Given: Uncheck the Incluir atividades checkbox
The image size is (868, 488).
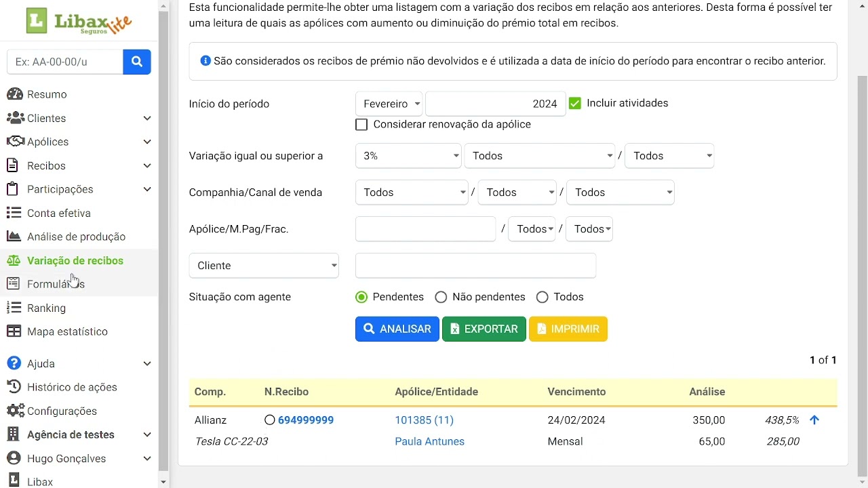Looking at the screenshot, I should [x=575, y=104].
